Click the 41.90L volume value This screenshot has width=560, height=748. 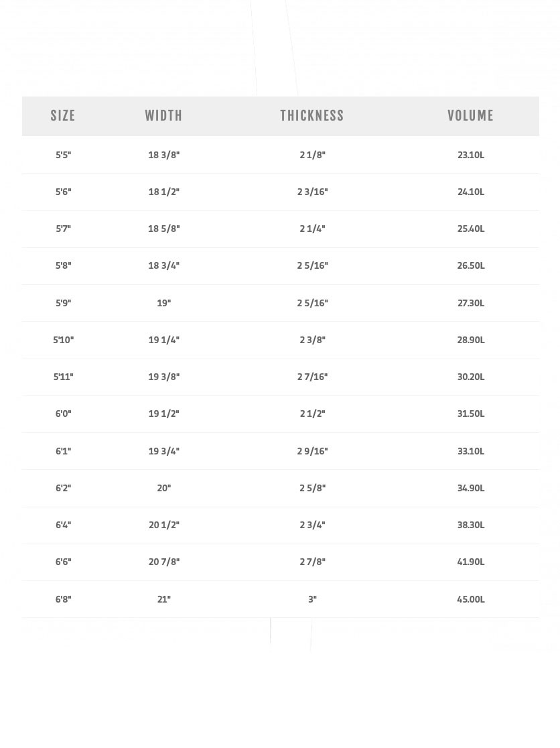click(471, 562)
